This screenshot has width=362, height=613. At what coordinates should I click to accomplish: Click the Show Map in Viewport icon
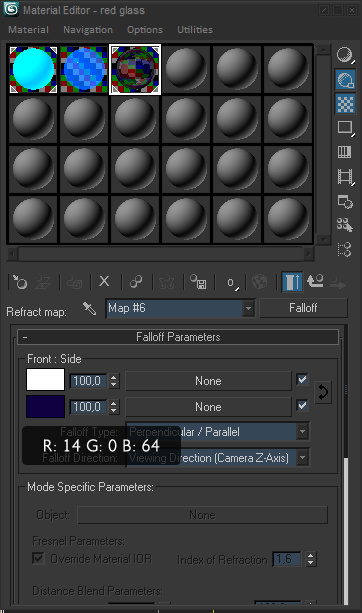[x=259, y=281]
